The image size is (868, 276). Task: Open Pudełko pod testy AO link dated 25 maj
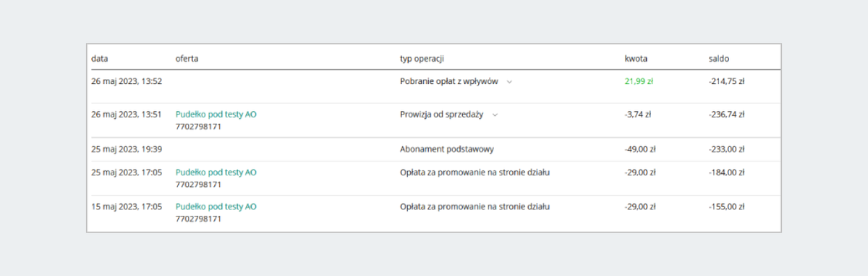(x=216, y=172)
